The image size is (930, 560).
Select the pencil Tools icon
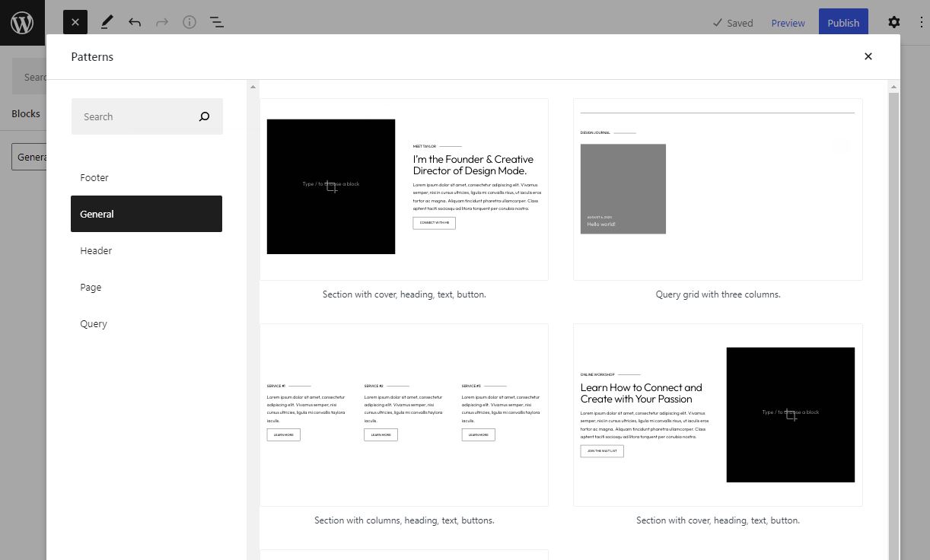107,23
